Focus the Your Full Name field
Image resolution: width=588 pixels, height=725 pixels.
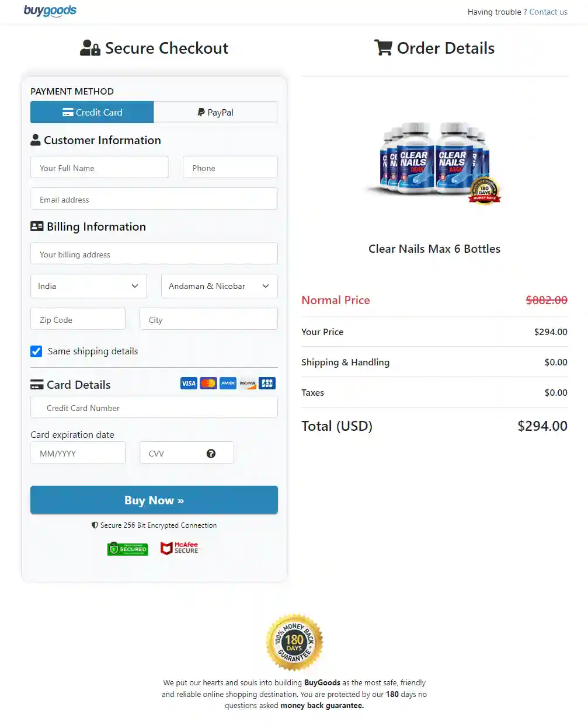coord(99,168)
